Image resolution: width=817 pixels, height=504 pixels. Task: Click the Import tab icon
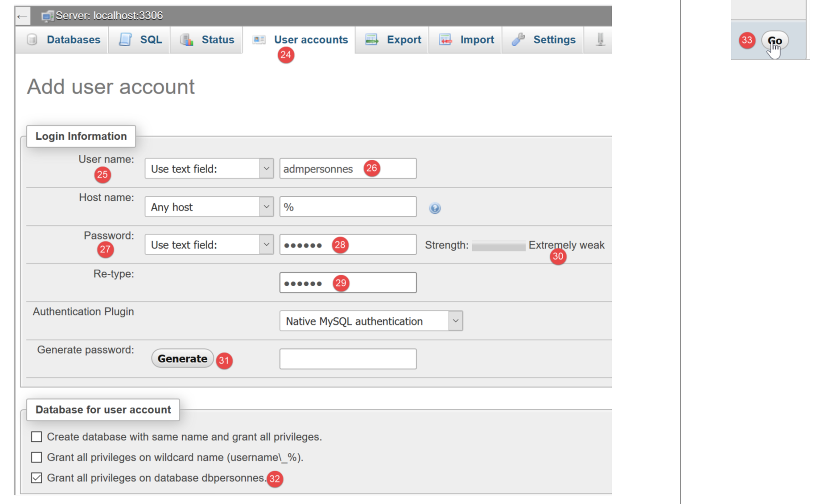coord(445,40)
